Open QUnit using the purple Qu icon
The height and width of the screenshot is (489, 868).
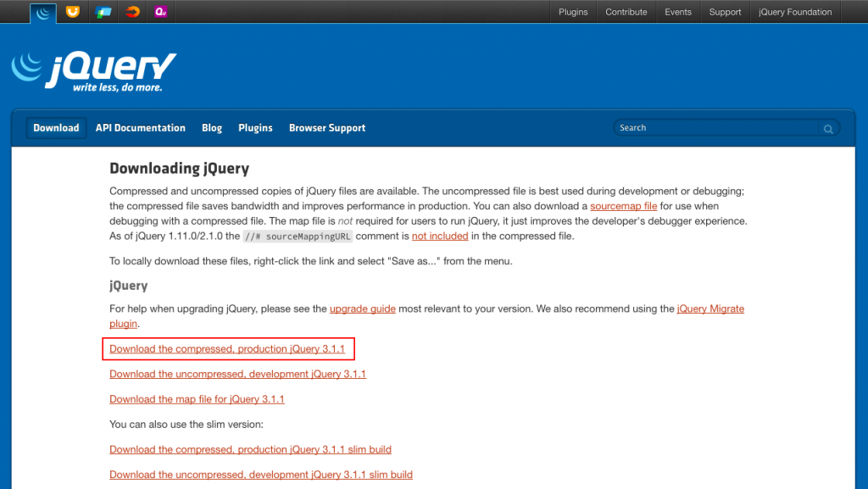click(160, 12)
